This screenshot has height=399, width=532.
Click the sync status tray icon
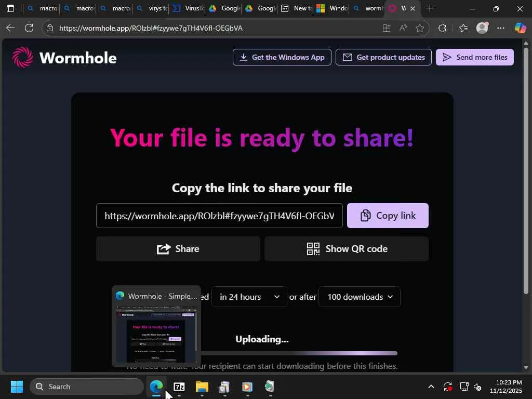tap(447, 387)
